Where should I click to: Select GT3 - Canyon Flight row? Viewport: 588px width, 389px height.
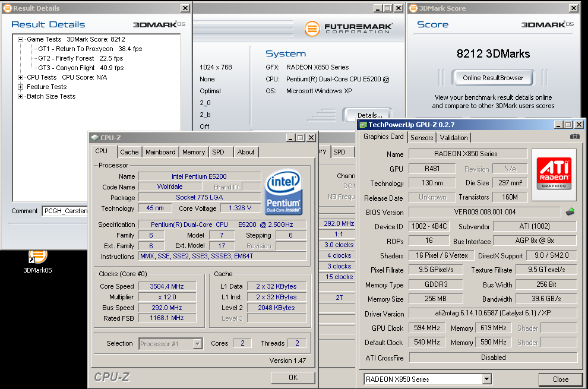(81, 68)
